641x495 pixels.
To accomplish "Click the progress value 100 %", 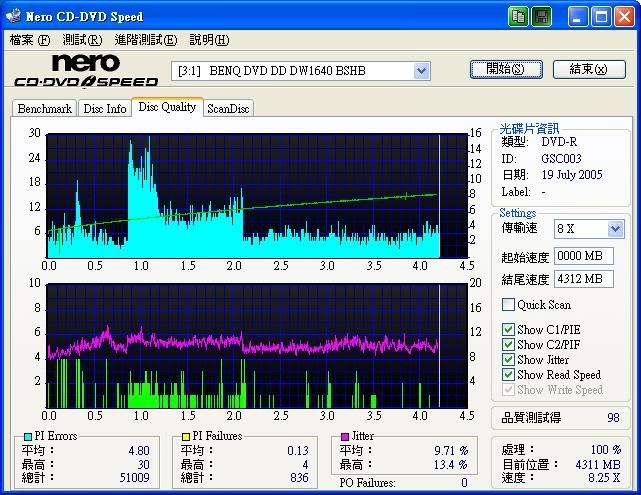I will pos(606,450).
